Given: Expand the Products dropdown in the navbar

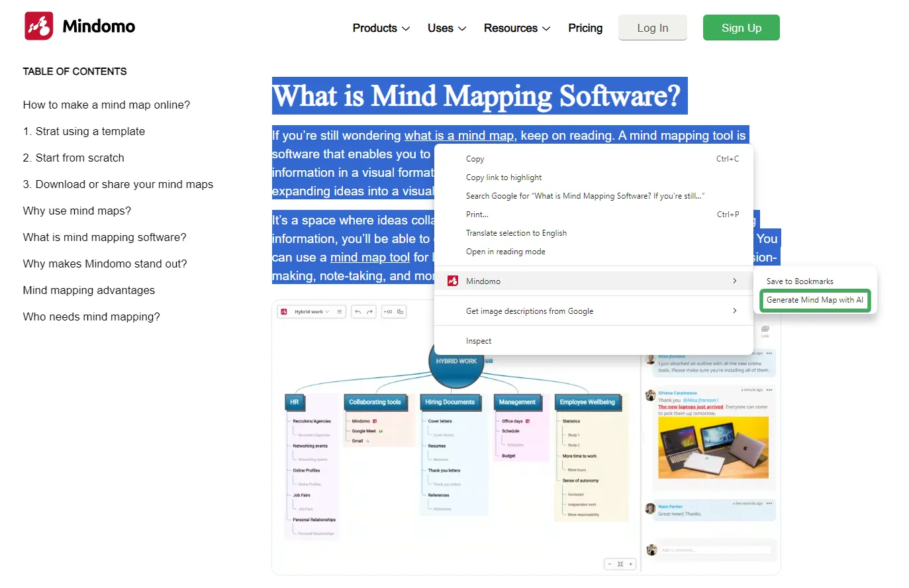Looking at the screenshot, I should click(381, 28).
